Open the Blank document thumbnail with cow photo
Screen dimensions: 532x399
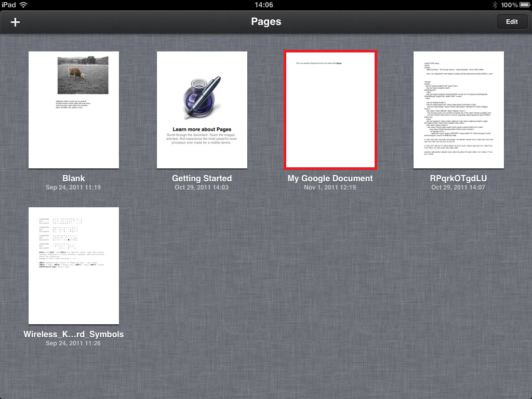74,110
